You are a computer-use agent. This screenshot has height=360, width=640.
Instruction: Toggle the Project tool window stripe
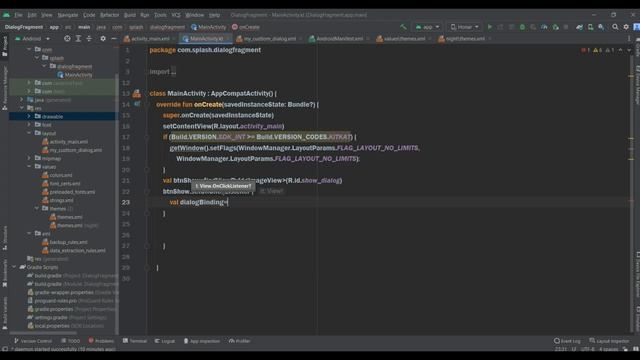coord(4,46)
